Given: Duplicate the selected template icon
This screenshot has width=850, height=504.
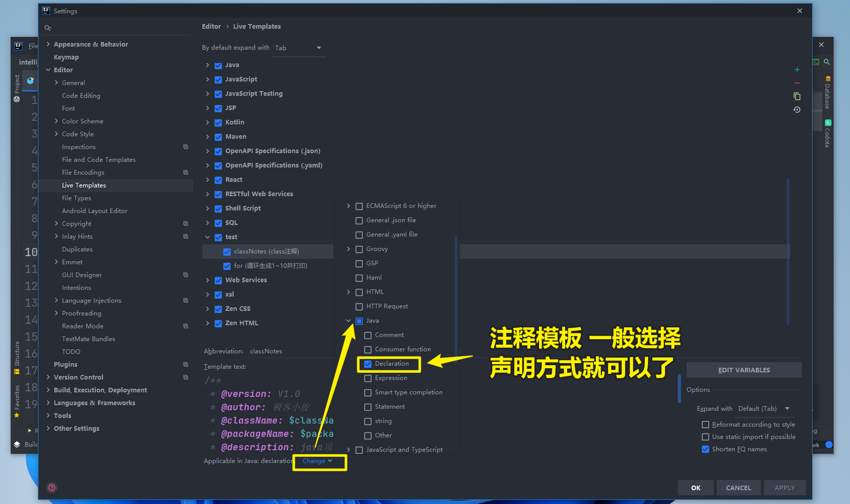Looking at the screenshot, I should point(797,96).
